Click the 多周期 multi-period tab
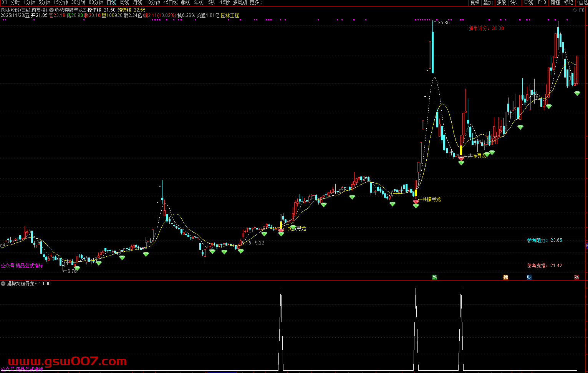Image resolution: width=588 pixels, height=373 pixels. point(240,3)
